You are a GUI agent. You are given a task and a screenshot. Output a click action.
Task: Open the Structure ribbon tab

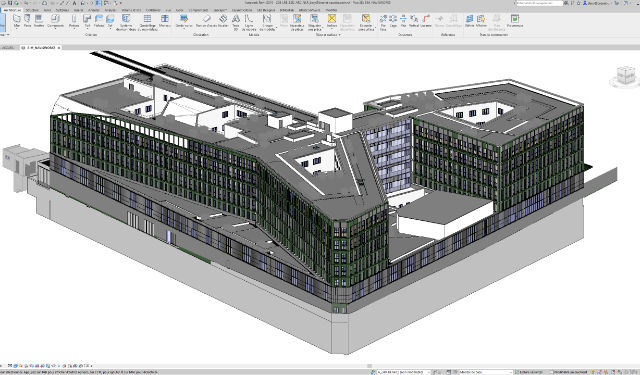(32, 10)
